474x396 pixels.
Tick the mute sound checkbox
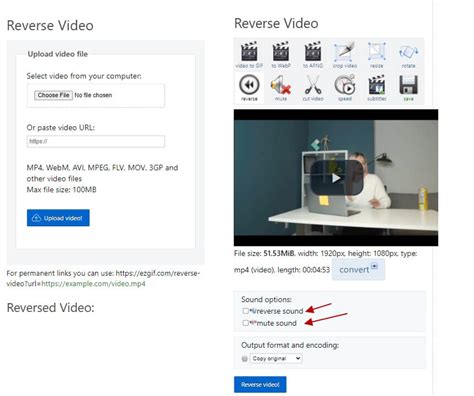click(x=246, y=323)
